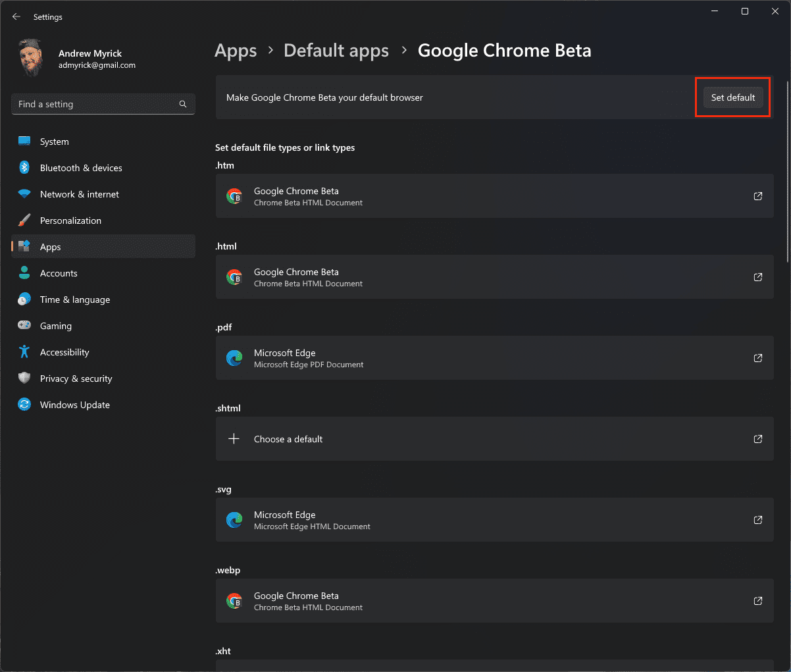Click the Set default button

pyautogui.click(x=733, y=97)
